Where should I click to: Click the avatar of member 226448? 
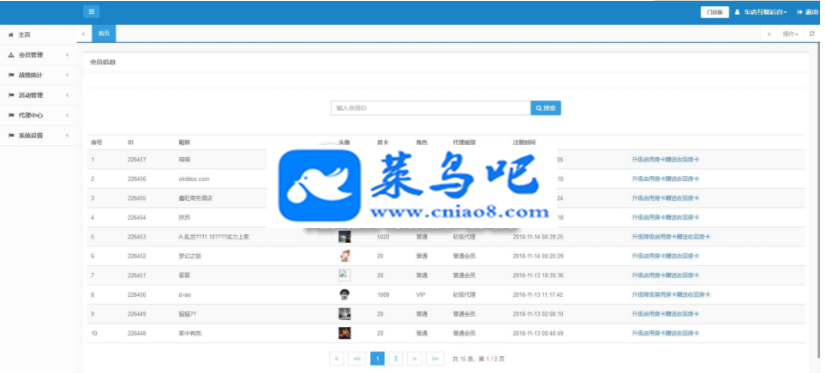[345, 333]
